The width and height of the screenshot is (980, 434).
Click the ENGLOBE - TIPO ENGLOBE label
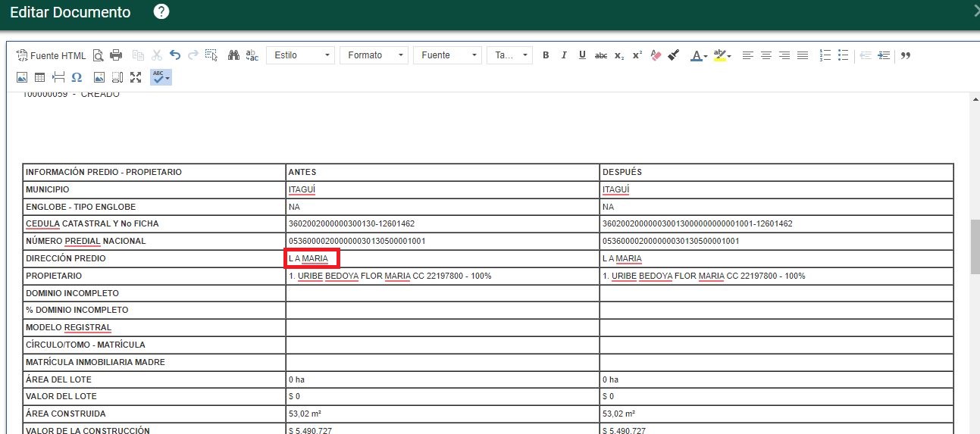click(81, 207)
